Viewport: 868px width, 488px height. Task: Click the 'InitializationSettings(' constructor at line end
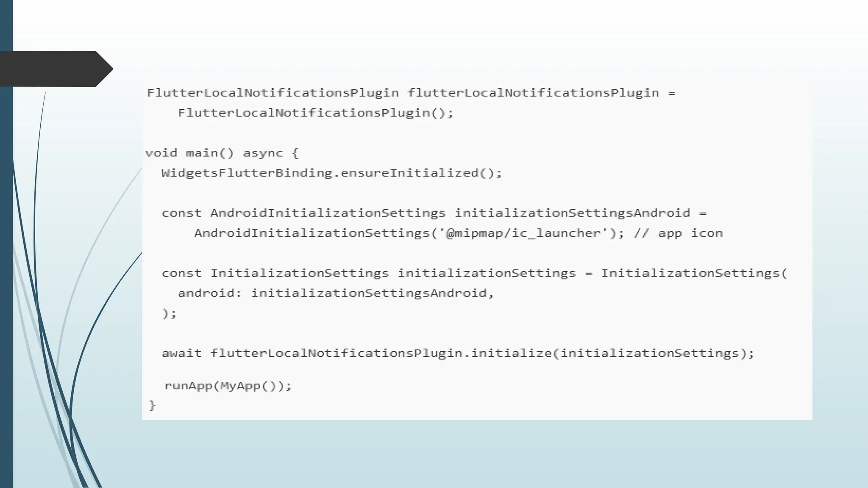[x=694, y=273]
